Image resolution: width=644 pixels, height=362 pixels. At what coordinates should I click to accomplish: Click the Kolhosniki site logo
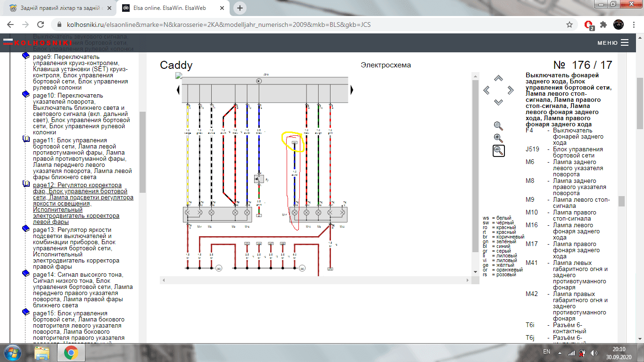click(x=37, y=43)
